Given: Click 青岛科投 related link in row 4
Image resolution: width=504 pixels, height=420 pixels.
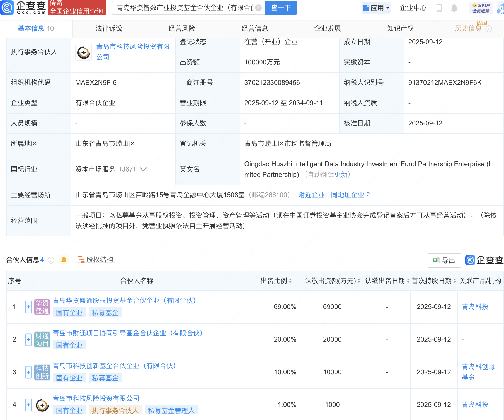Looking at the screenshot, I should pyautogui.click(x=475, y=405).
